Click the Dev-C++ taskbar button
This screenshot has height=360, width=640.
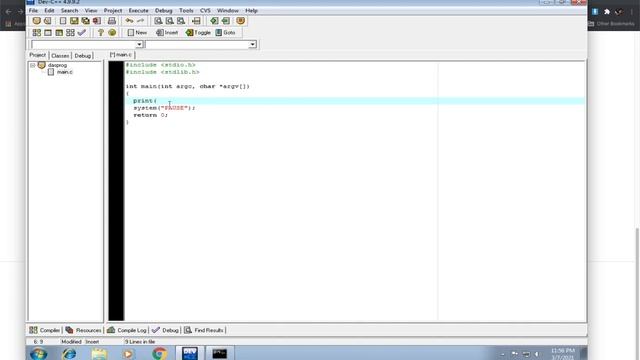tap(190, 353)
